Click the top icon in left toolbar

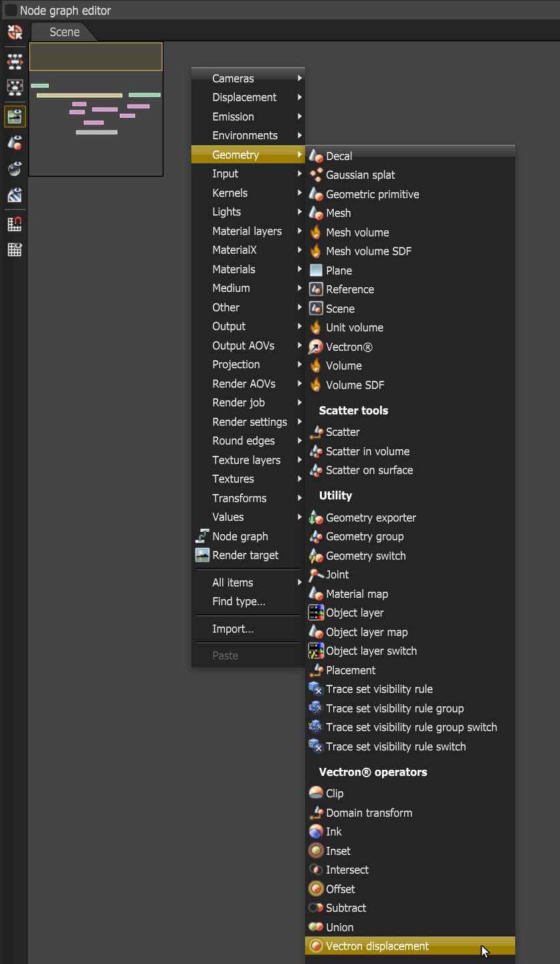tap(15, 32)
